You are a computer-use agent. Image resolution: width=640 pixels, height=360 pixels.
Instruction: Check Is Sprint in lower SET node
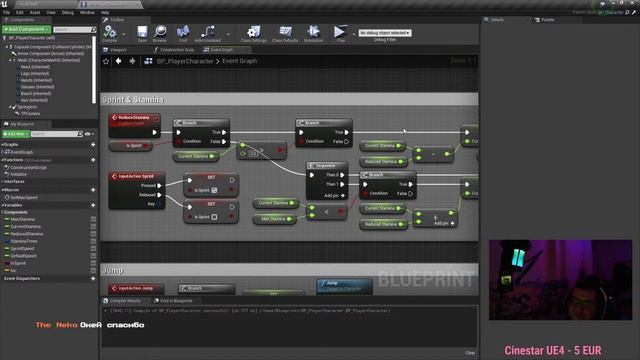coord(214,217)
